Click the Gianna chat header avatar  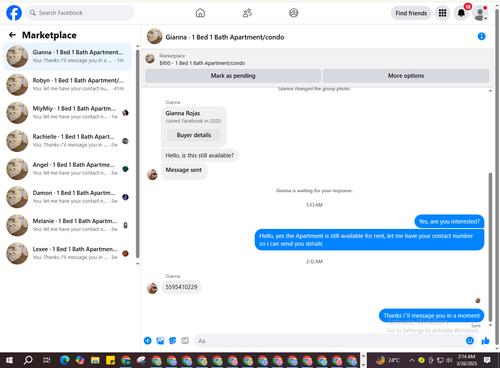click(155, 36)
